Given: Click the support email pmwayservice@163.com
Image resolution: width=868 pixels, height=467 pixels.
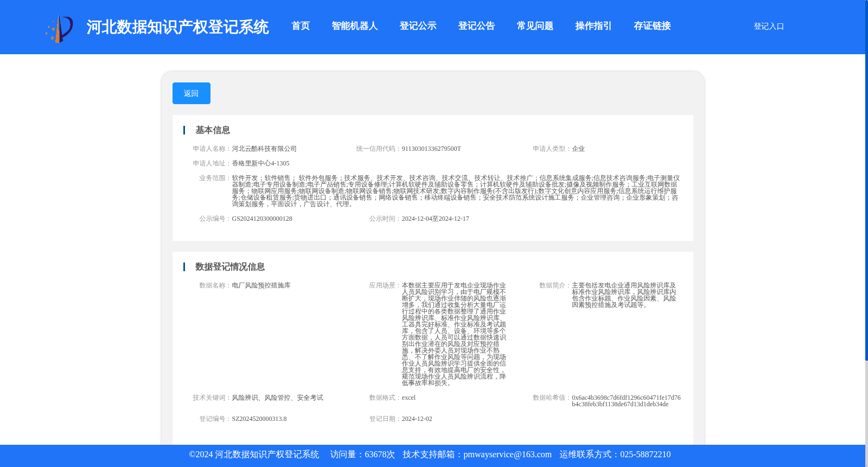Looking at the screenshot, I should (x=507, y=455).
